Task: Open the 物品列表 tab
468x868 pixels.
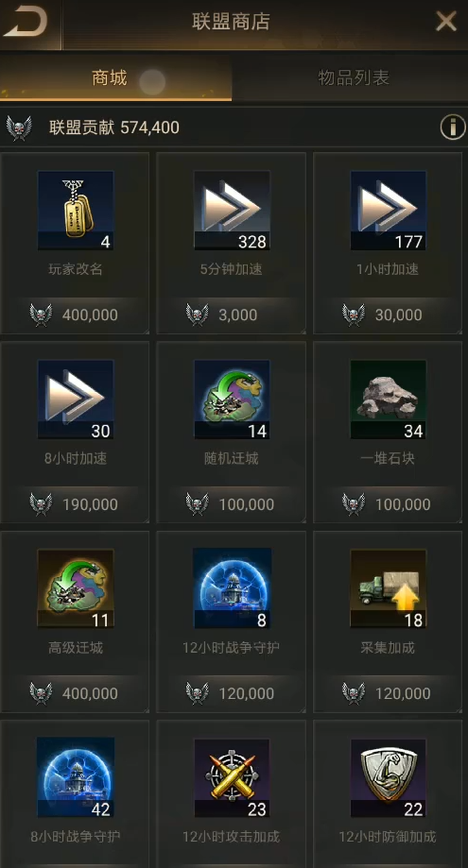Action: point(354,78)
